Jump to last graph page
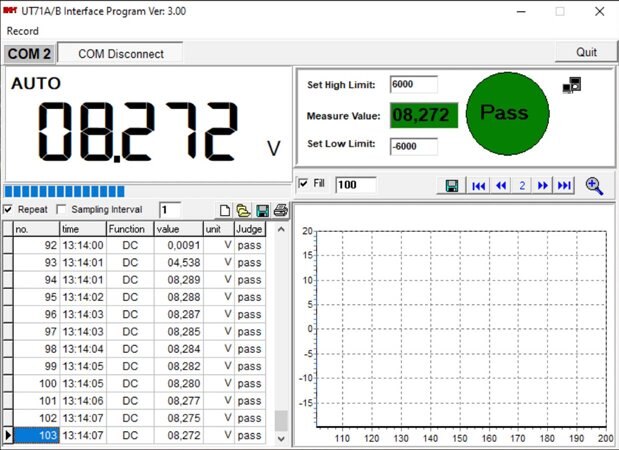Image resolution: width=619 pixels, height=450 pixels. click(564, 185)
